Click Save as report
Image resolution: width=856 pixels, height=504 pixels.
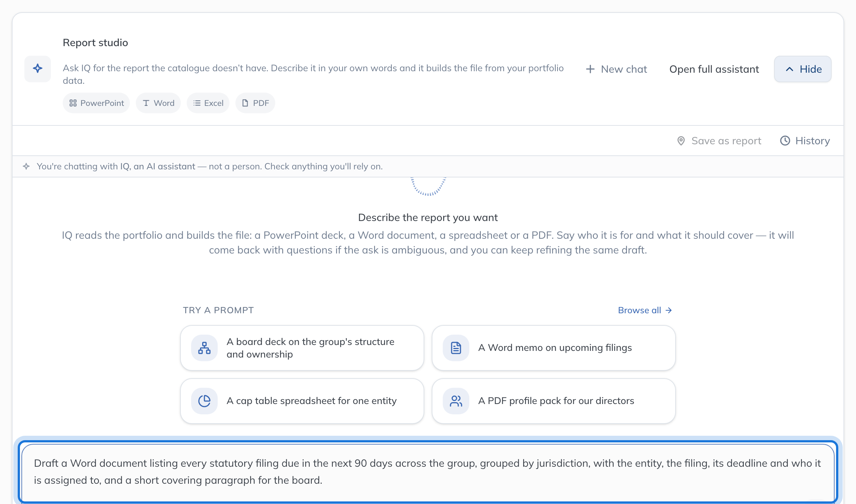(719, 141)
